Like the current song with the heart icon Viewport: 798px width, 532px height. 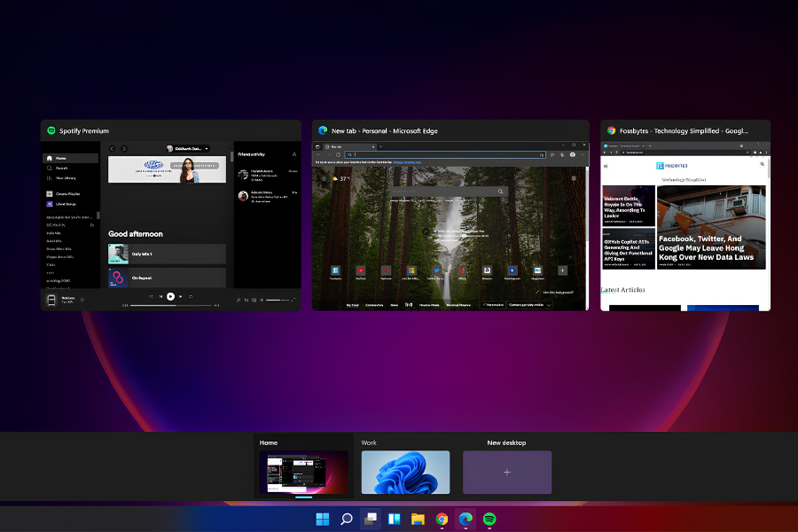click(x=82, y=300)
